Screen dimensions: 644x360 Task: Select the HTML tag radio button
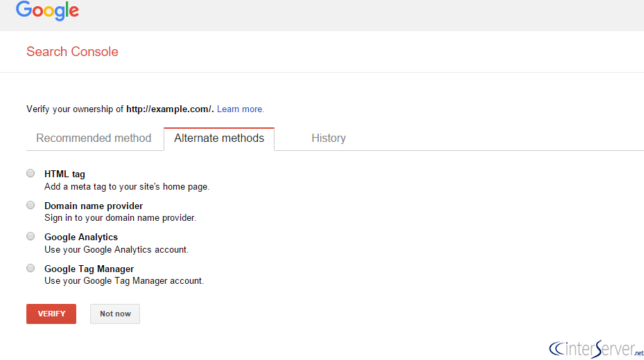coord(31,174)
